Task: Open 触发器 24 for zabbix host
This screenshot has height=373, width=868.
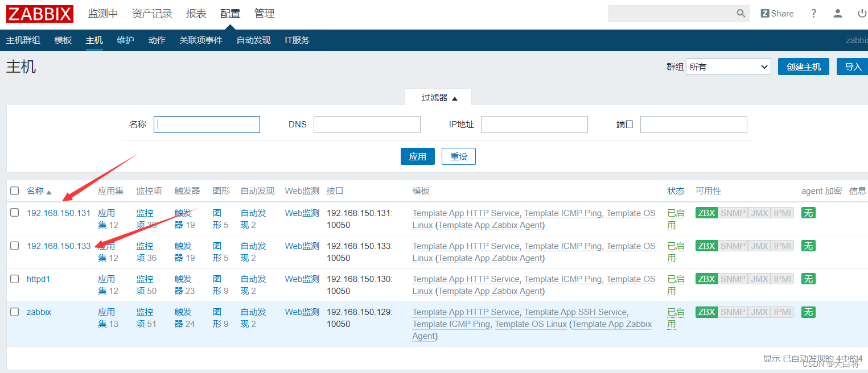Action: pyautogui.click(x=184, y=318)
